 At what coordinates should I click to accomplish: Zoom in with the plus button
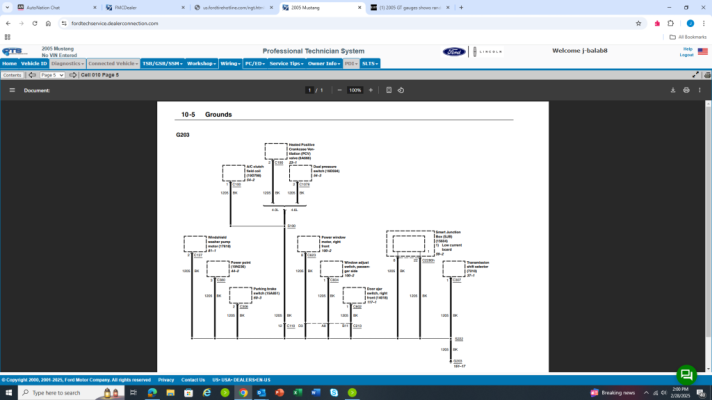(371, 90)
